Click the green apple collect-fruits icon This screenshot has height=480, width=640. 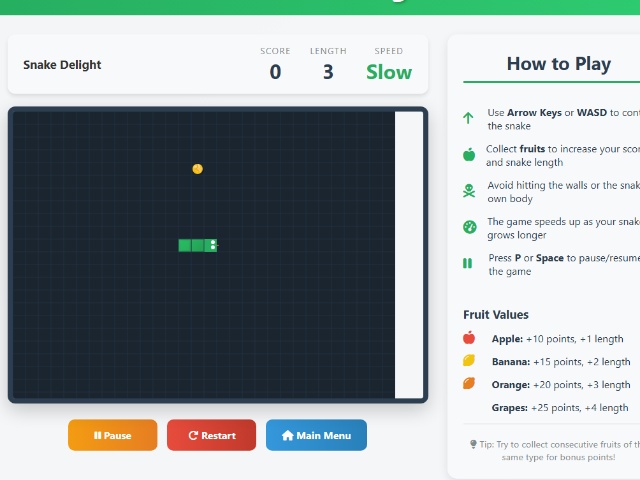469,155
